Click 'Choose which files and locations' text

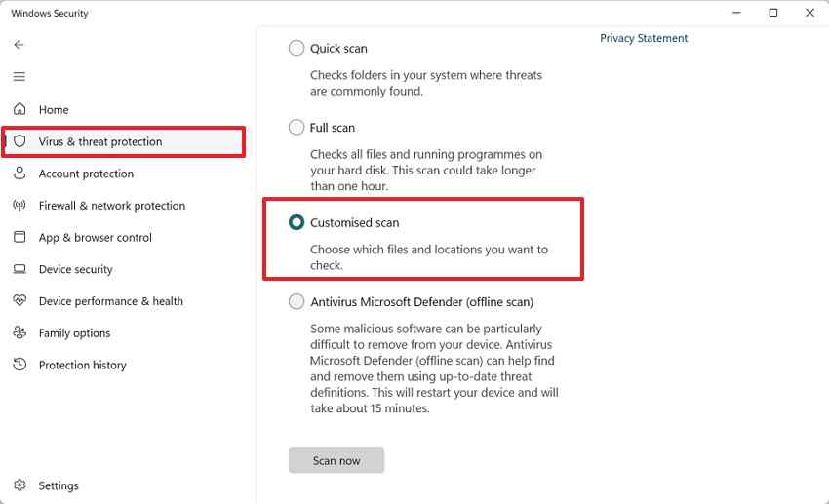click(429, 257)
